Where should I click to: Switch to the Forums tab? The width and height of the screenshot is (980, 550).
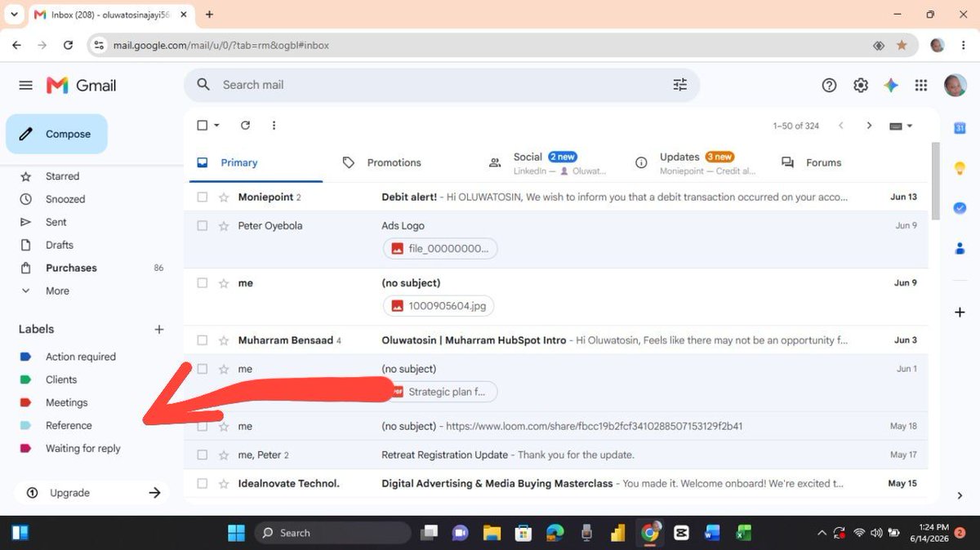point(823,162)
